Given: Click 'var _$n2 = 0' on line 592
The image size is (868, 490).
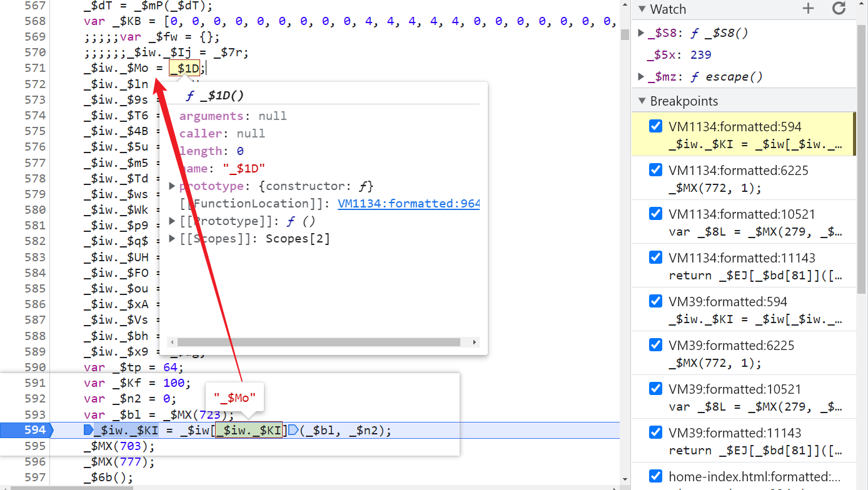Looking at the screenshot, I should click(x=130, y=399).
